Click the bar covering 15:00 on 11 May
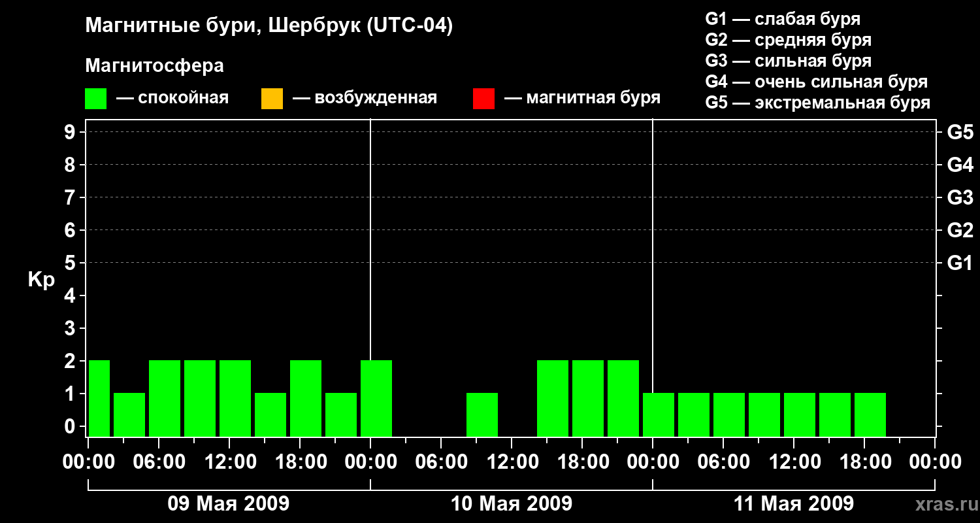 835,414
